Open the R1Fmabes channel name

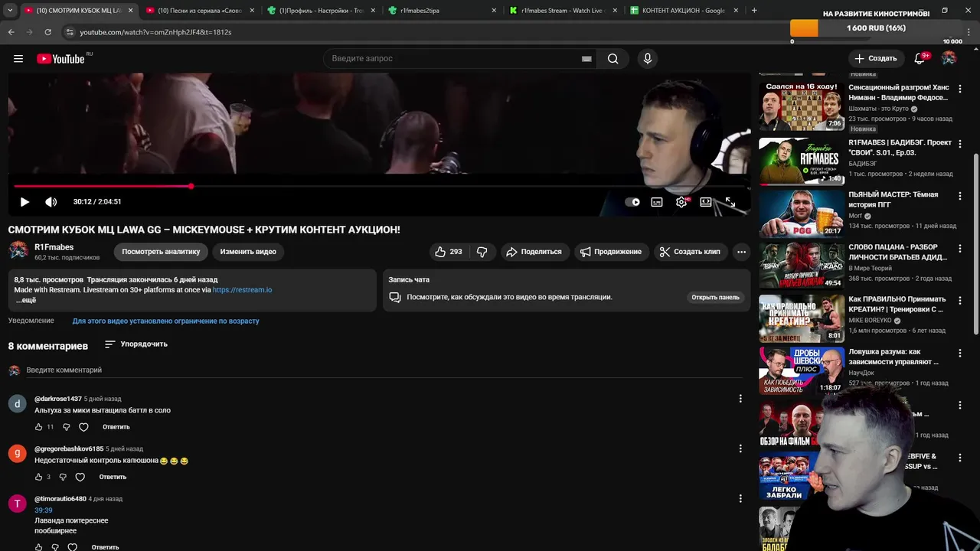[54, 247]
